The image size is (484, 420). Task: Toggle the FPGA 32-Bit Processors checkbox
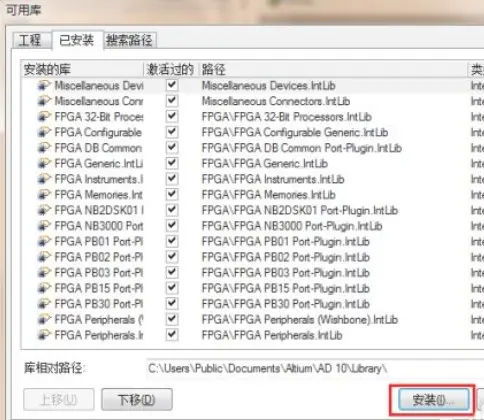click(172, 116)
